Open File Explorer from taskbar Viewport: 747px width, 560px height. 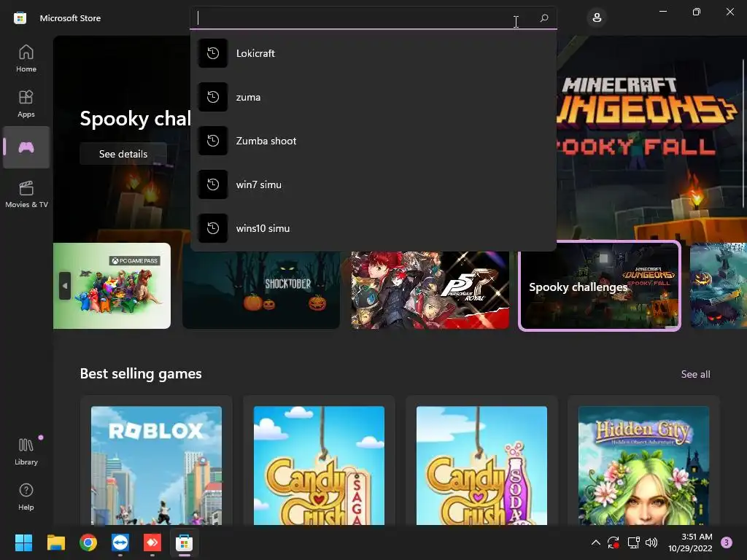(x=55, y=542)
